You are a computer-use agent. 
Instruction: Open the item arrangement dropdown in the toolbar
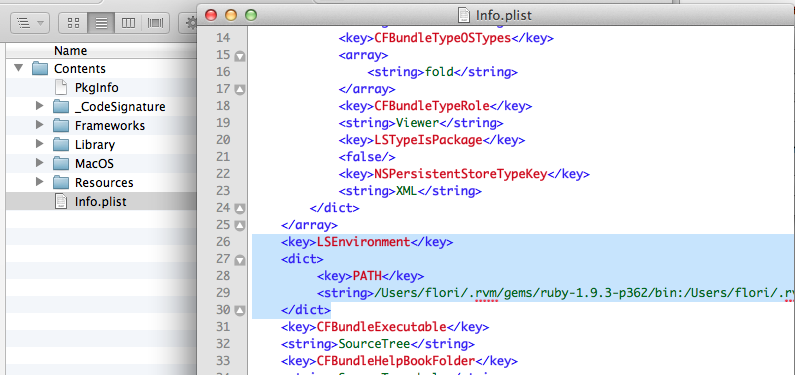[x=30, y=23]
